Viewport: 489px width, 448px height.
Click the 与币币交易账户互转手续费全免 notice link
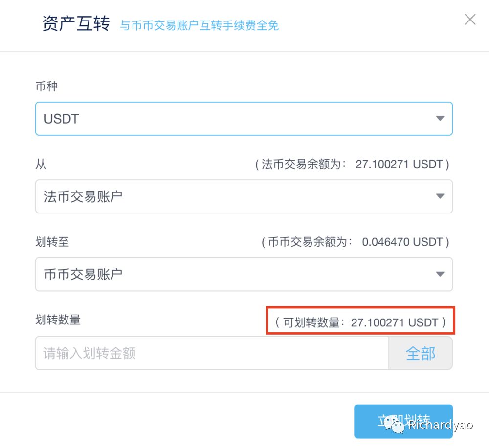coord(199,25)
